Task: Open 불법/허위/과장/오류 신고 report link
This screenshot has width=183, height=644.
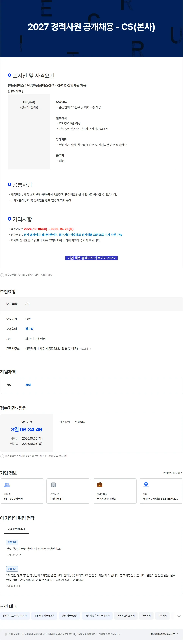Action: point(163,634)
